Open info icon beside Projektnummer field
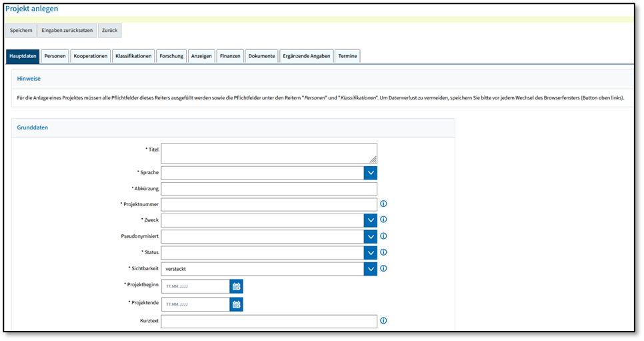The width and height of the screenshot is (644, 341). [x=383, y=204]
